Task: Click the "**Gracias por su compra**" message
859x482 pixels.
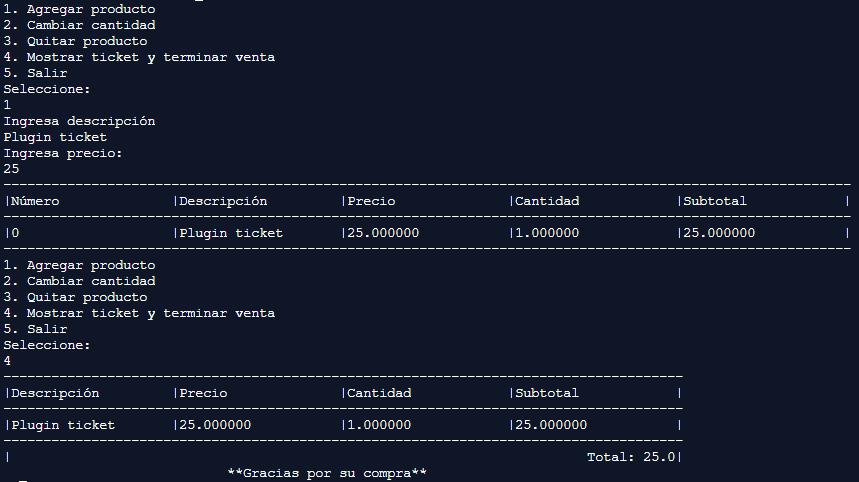Action: (327, 473)
